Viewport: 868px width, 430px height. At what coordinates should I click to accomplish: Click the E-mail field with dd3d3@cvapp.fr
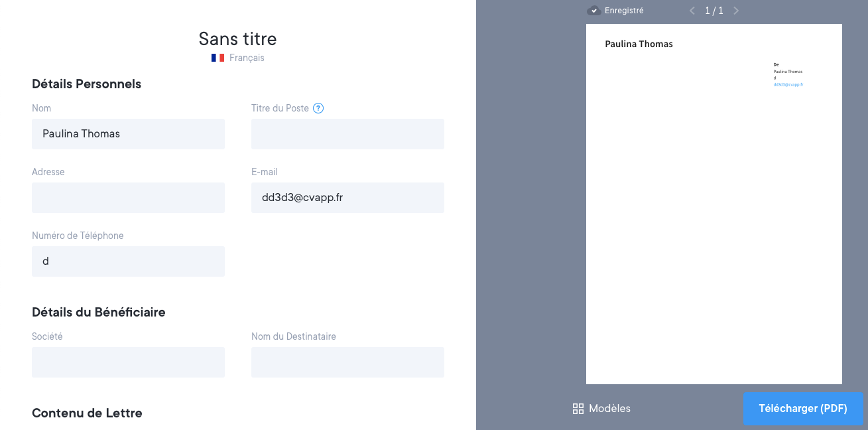[347, 198]
